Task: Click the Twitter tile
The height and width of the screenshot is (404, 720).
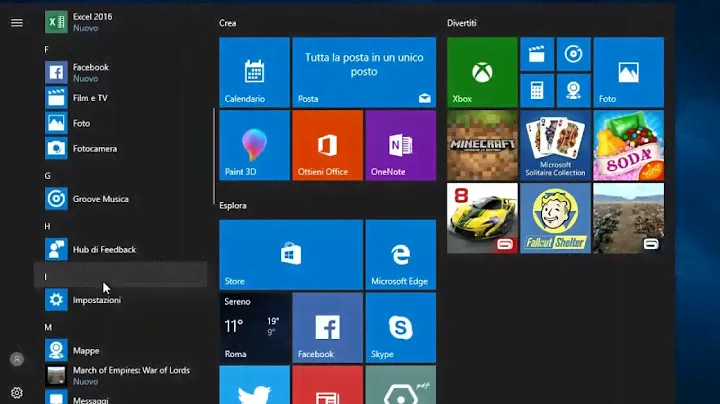Action: (254, 385)
